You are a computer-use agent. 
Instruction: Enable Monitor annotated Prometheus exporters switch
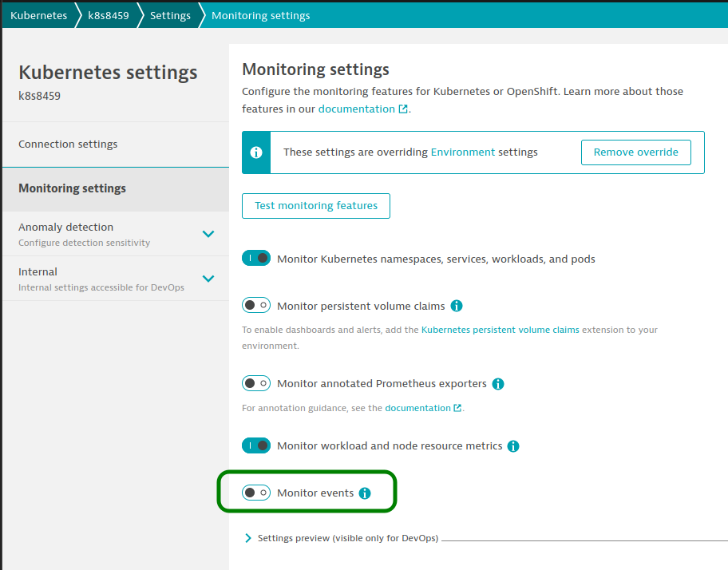click(255, 383)
